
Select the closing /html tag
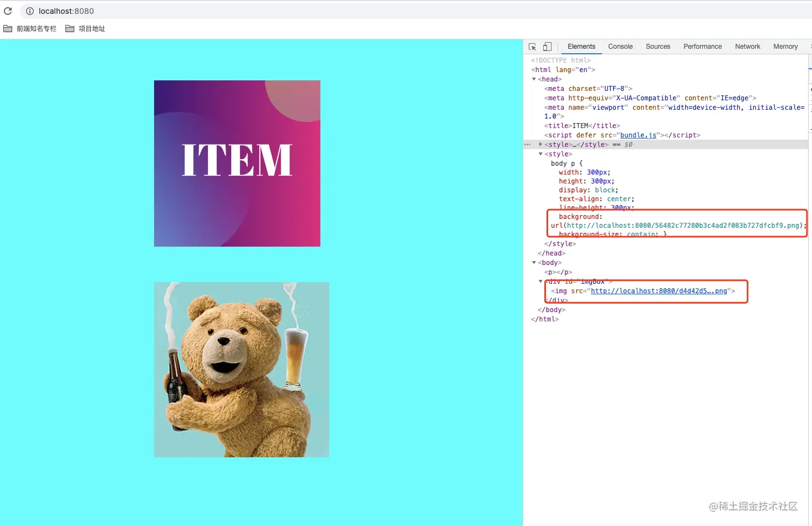coord(545,319)
